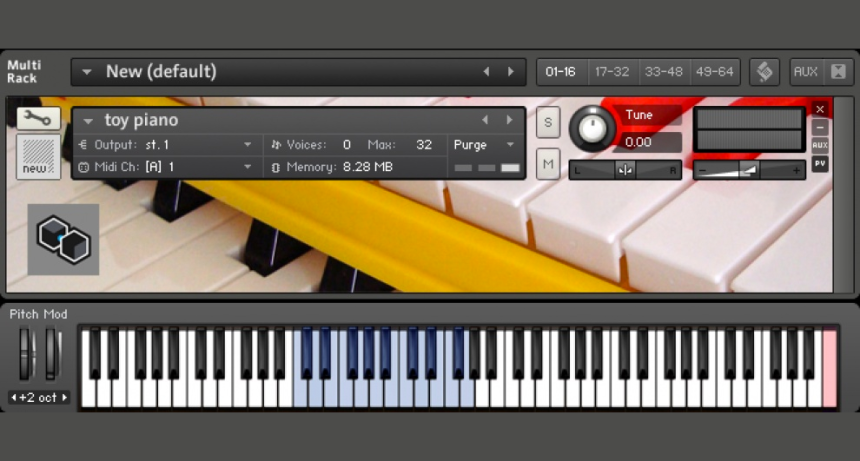Solo the toy piano instrument
The width and height of the screenshot is (860, 461).
[548, 122]
